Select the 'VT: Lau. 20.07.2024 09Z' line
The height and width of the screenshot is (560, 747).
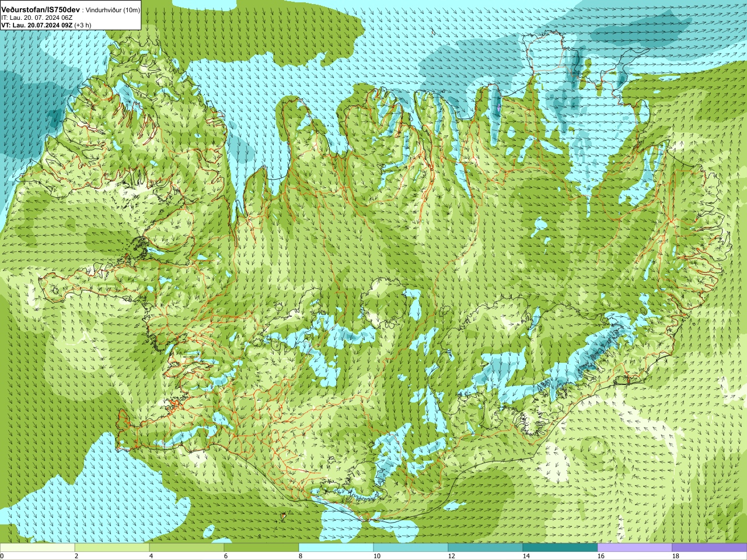tap(37, 25)
